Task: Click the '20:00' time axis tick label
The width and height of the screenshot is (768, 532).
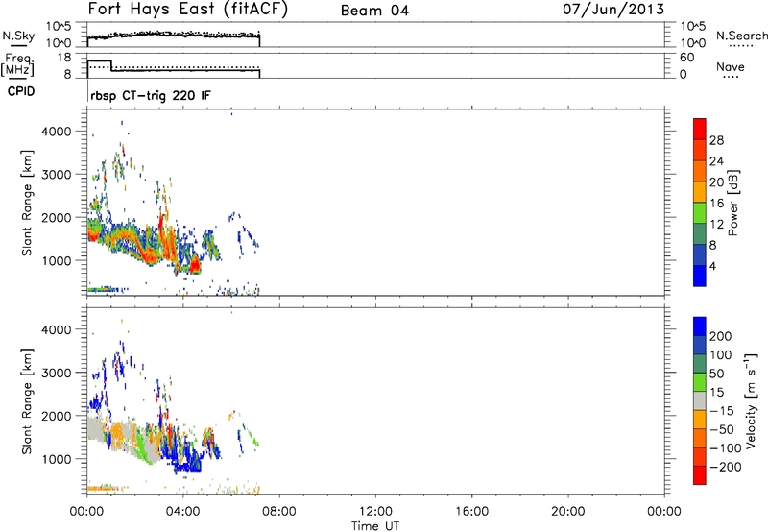Action: click(568, 512)
